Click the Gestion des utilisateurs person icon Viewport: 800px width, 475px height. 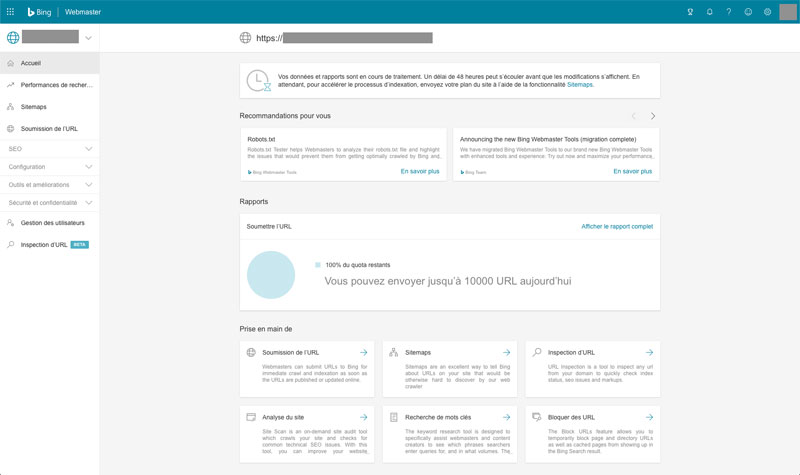tap(10, 223)
